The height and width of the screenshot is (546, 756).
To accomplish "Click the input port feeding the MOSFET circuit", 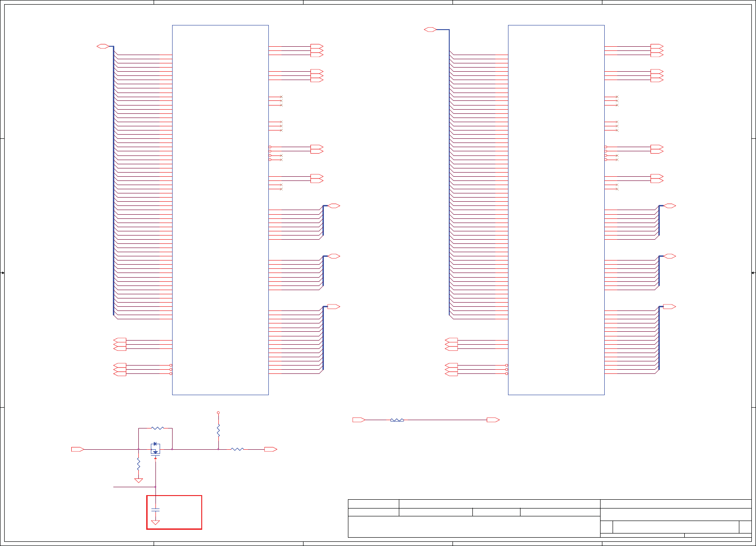I will pyautogui.click(x=78, y=449).
